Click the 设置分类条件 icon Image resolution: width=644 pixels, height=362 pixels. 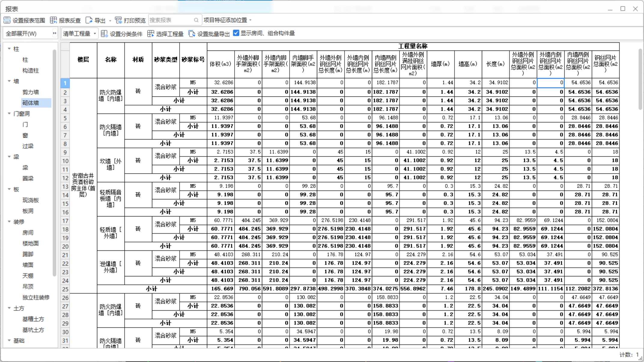(x=104, y=34)
